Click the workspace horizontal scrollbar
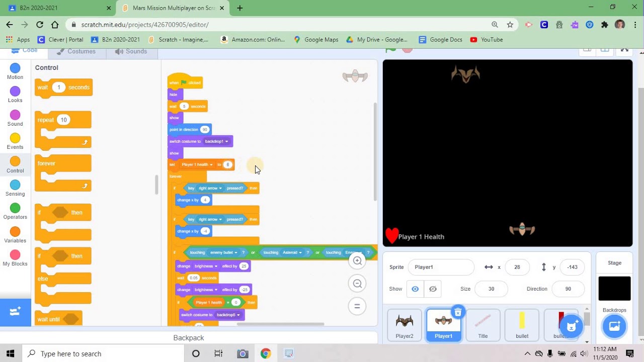The image size is (644, 362). 280,324
